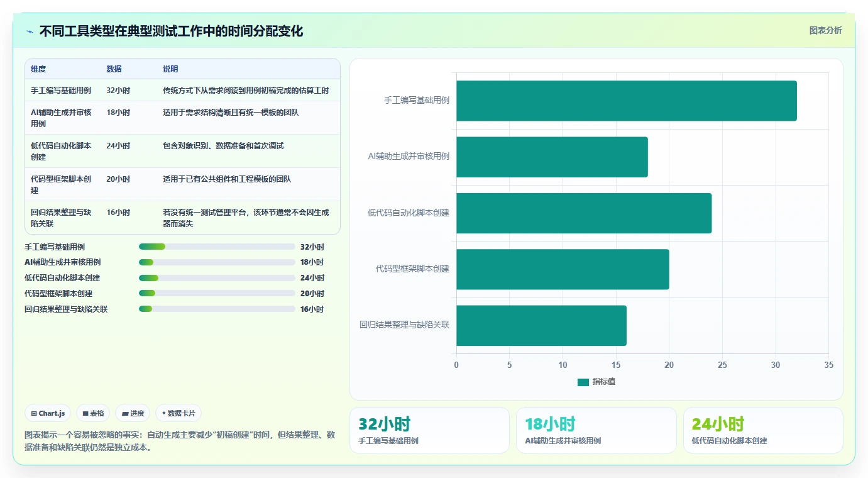The image size is (868, 478).
Task: Click the 16小时 progress value label
Action: (312, 309)
